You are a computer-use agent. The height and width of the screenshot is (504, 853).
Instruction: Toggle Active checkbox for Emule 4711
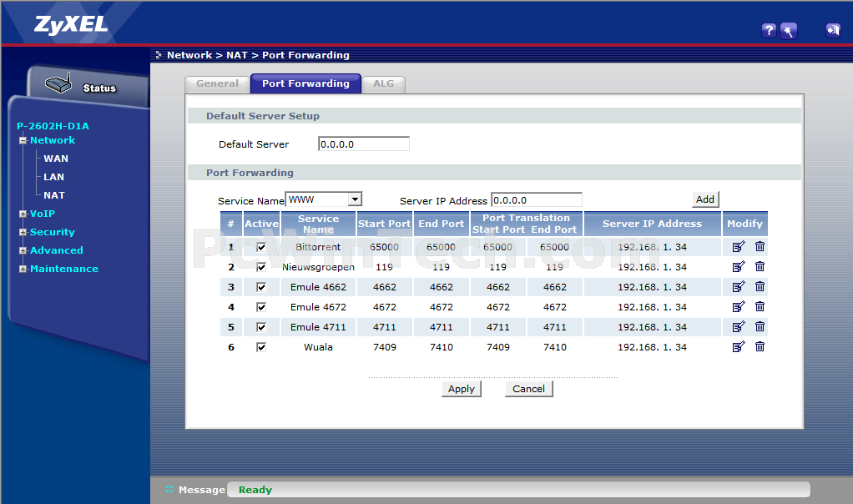pyautogui.click(x=261, y=327)
